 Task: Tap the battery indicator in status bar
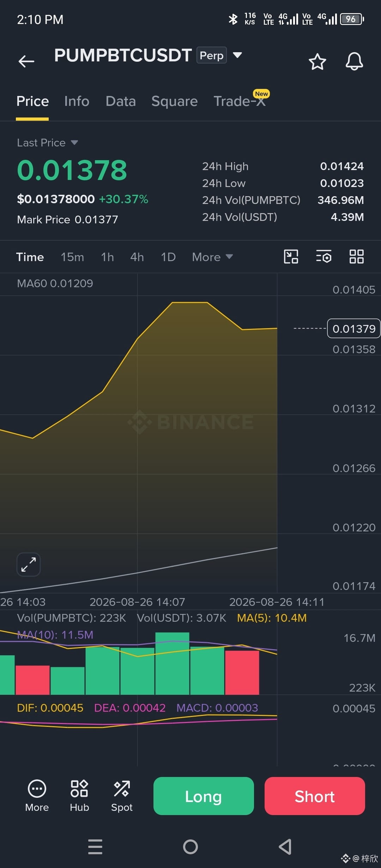pyautogui.click(x=352, y=19)
